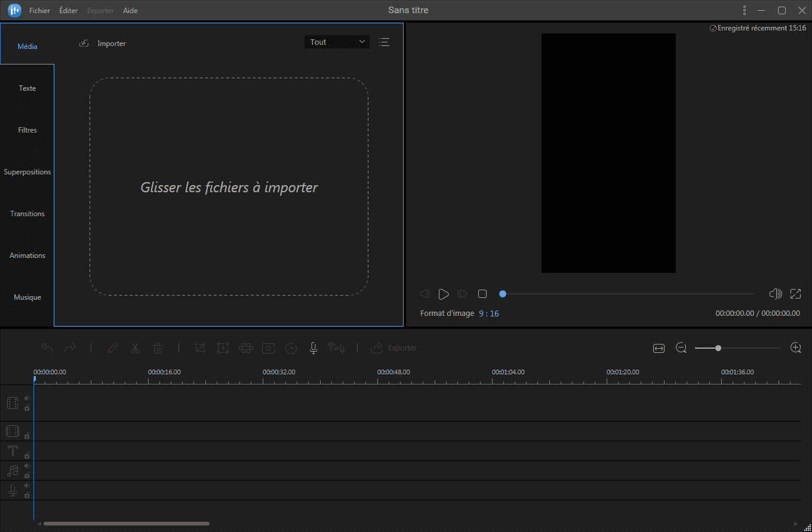Click the preview playback progress knob
The height and width of the screenshot is (532, 812).
[x=503, y=294]
